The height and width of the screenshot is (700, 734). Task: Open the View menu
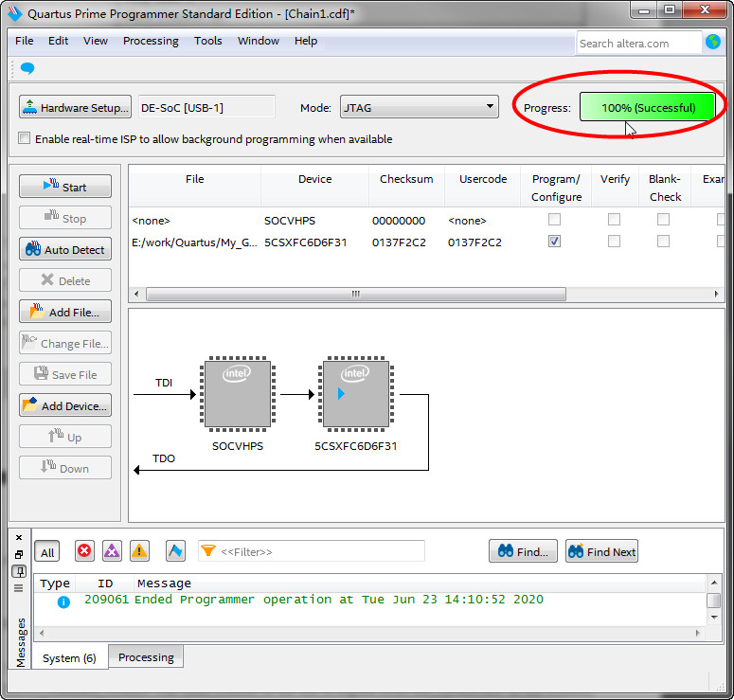96,41
